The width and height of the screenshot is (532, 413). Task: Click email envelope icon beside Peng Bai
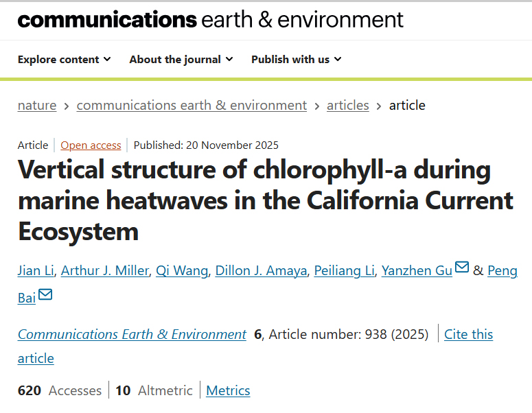[x=45, y=295]
